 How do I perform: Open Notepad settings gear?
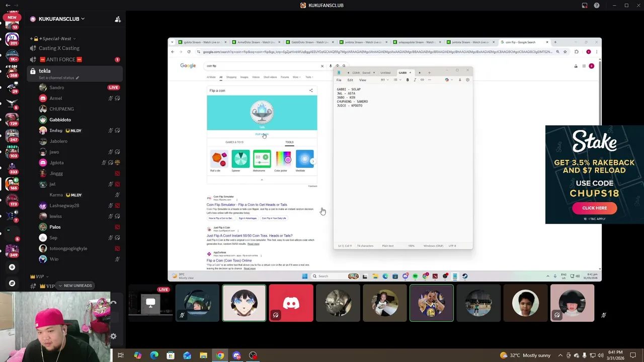click(x=467, y=80)
